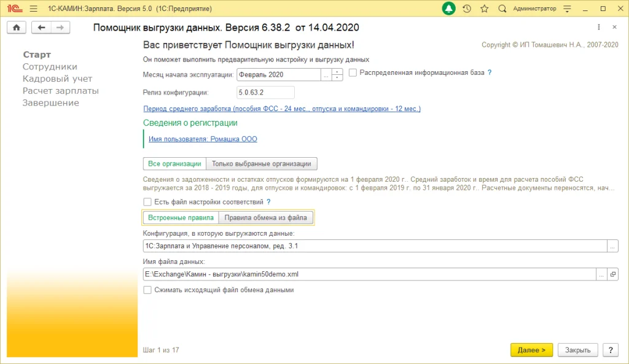Decrease the start month with down stepper

pos(337,78)
